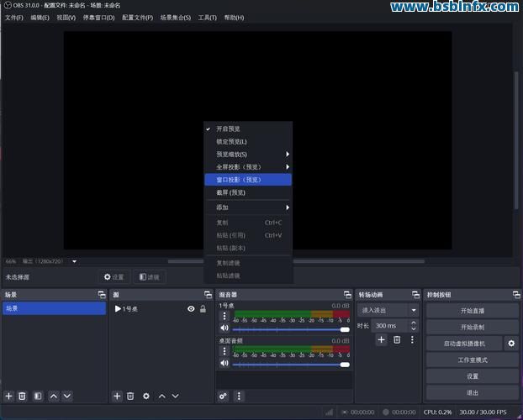Open 视图(V) menu
This screenshot has width=523, height=420.
(x=66, y=18)
